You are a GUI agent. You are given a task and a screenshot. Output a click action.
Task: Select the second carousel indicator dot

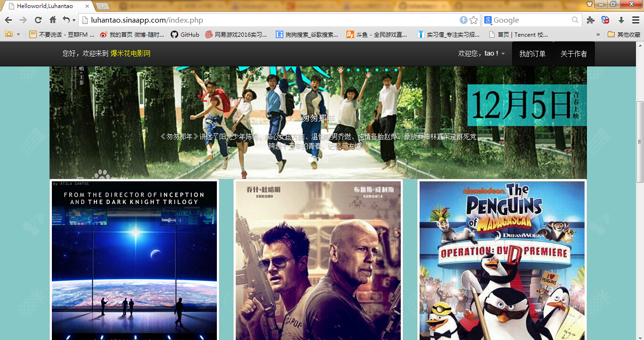[318, 160]
